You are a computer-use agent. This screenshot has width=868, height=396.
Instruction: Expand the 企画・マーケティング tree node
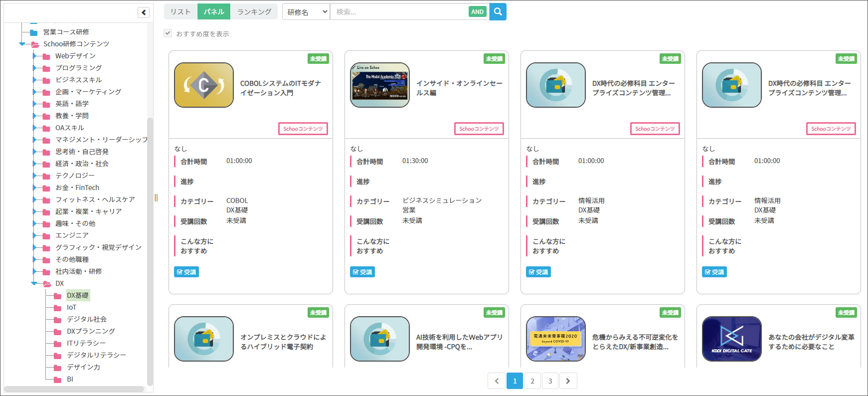pyautogui.click(x=34, y=92)
